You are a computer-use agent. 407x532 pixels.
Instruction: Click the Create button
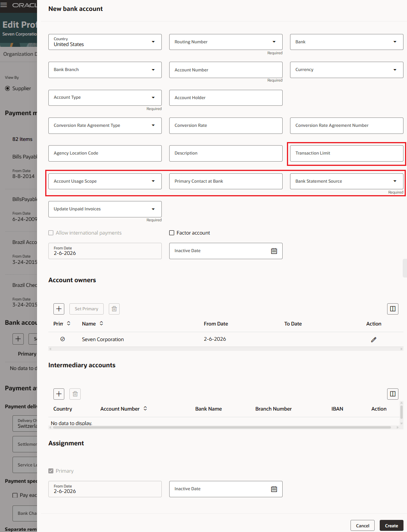coord(391,525)
